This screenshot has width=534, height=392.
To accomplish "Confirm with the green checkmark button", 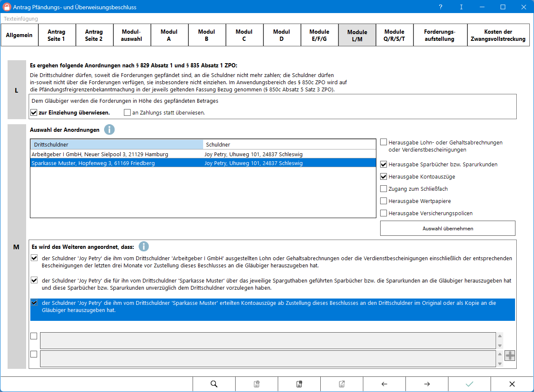I will [470, 384].
